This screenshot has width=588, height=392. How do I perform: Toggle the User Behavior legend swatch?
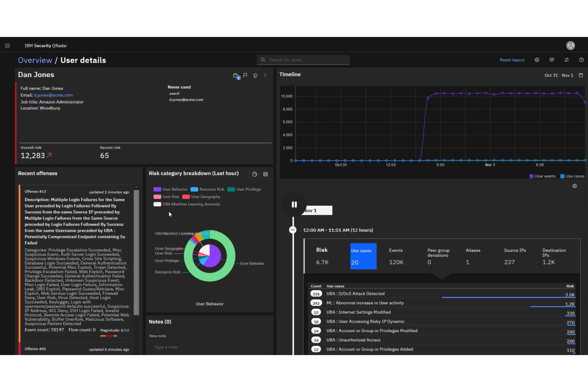click(x=157, y=189)
